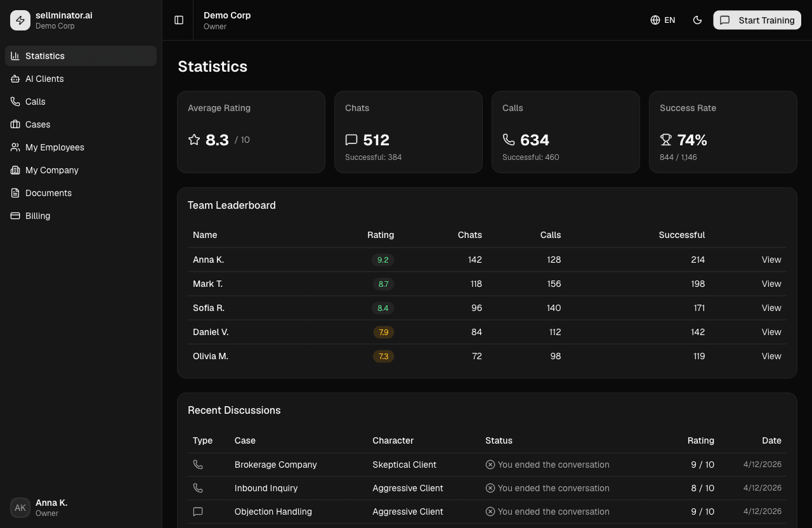Click Successful: 460 under Calls

(x=531, y=157)
